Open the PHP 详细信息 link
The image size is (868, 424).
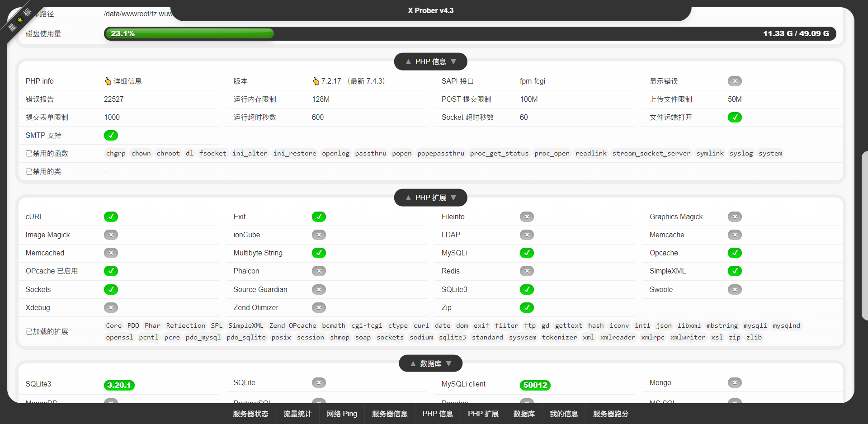click(x=127, y=81)
